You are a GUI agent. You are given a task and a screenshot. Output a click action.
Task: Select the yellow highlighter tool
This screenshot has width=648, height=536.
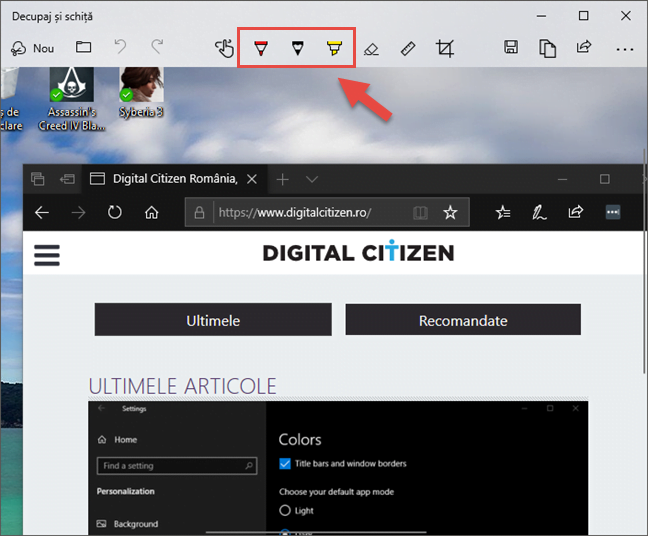coord(334,48)
